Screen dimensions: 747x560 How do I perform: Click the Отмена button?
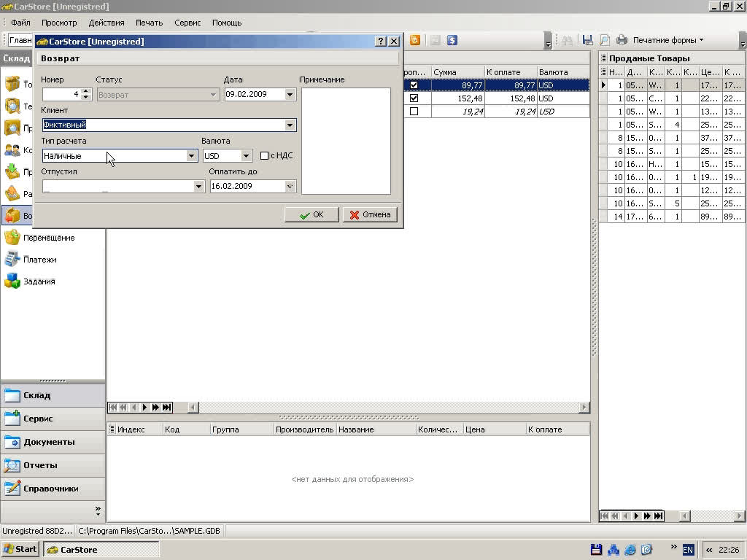[370, 215]
